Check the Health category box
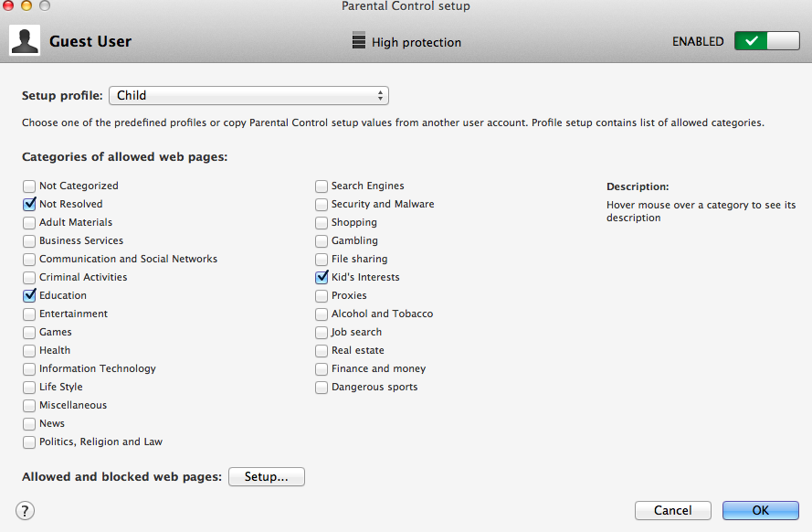Viewport: 812px width, 532px height. (x=29, y=351)
